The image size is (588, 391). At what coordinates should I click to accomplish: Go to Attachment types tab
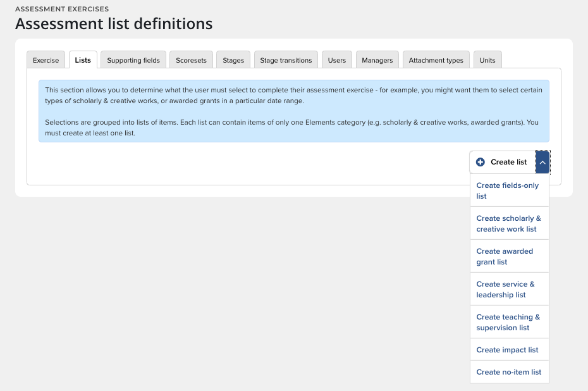[436, 60]
